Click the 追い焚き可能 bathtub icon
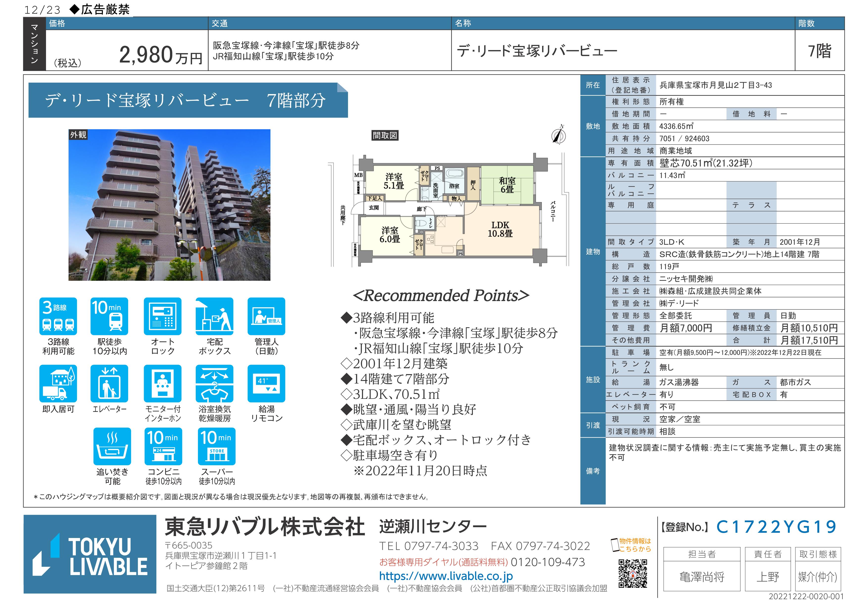 (x=112, y=446)
